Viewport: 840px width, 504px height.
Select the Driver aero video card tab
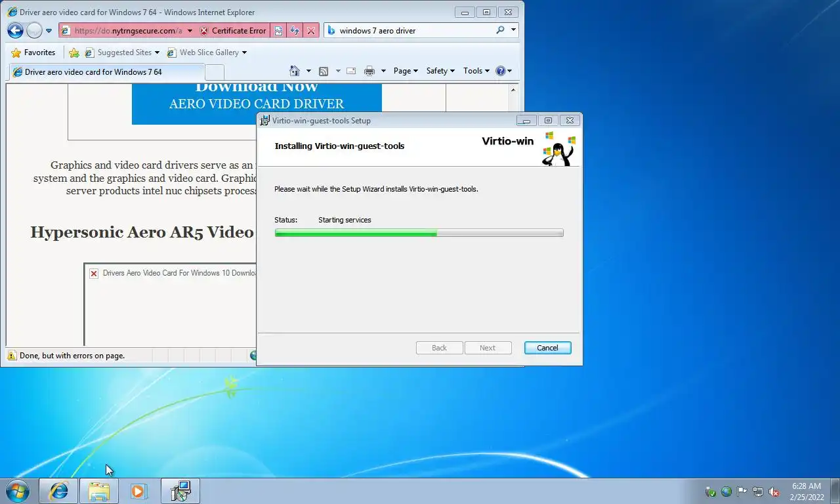point(106,72)
